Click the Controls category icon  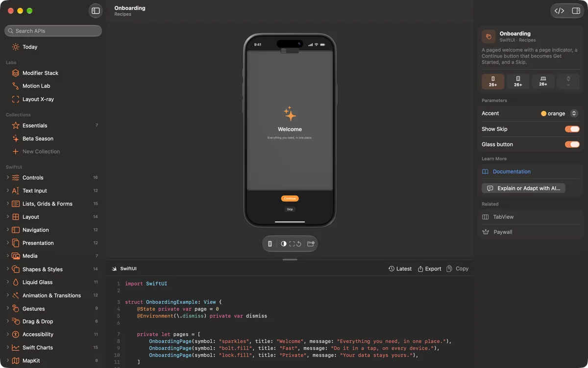pos(16,178)
